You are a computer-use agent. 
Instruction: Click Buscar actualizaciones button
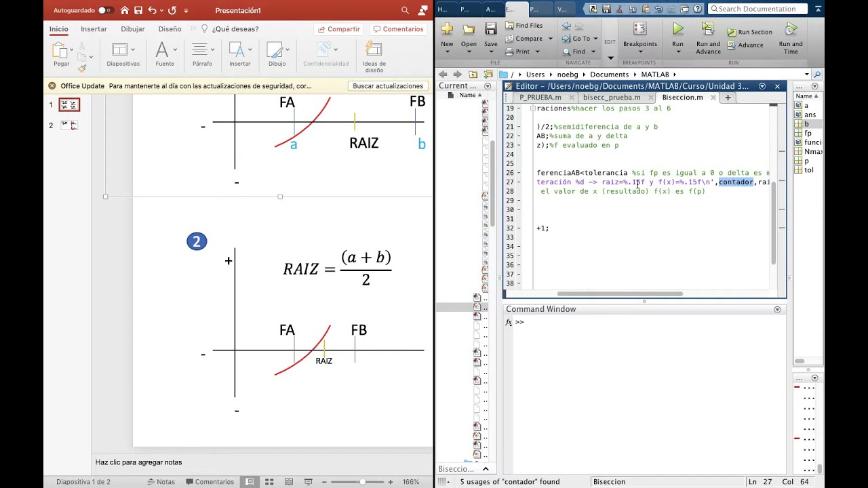point(388,86)
